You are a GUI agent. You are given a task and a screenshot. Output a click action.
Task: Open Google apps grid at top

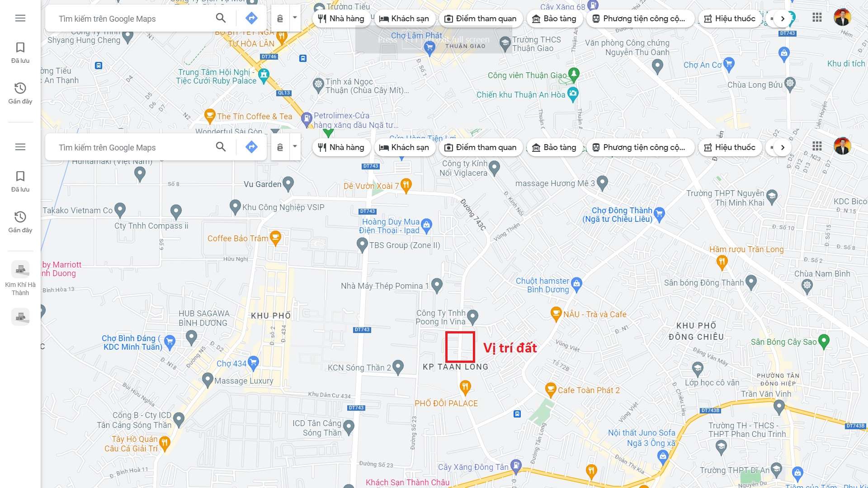(x=817, y=18)
